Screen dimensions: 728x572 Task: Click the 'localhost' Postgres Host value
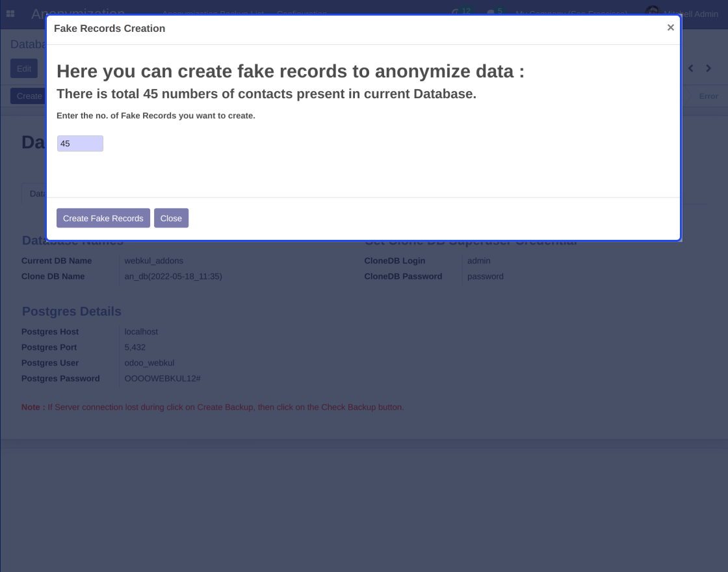[x=141, y=332]
